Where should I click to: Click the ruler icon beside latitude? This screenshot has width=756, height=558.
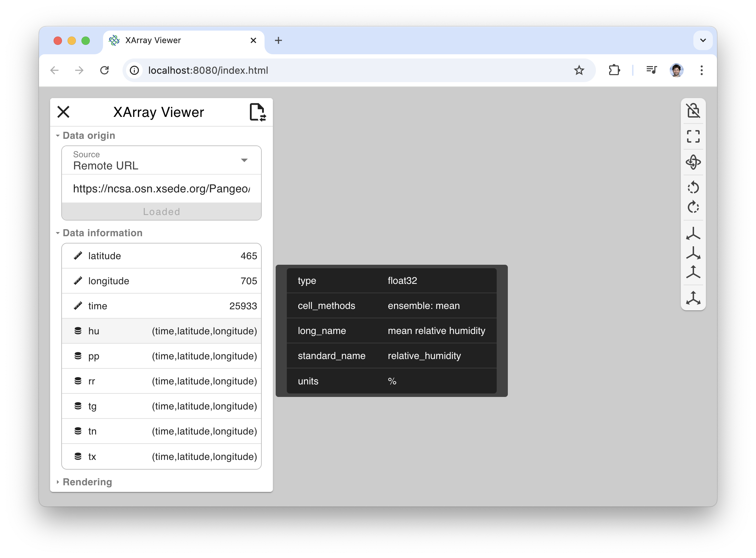coord(78,256)
